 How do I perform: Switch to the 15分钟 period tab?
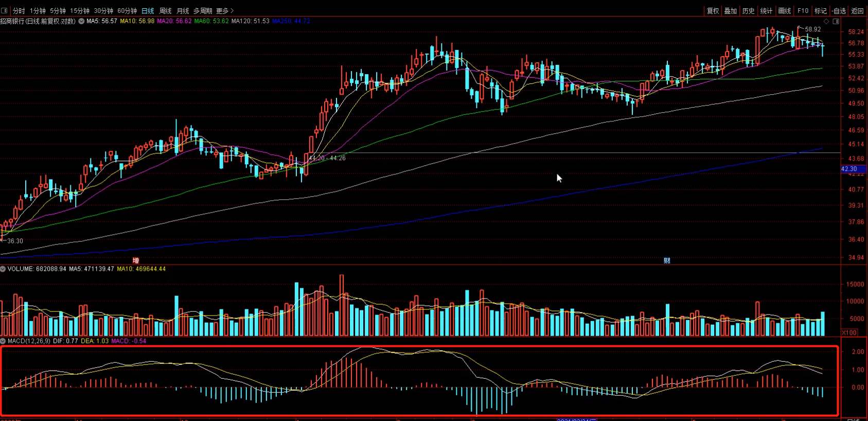[80, 11]
